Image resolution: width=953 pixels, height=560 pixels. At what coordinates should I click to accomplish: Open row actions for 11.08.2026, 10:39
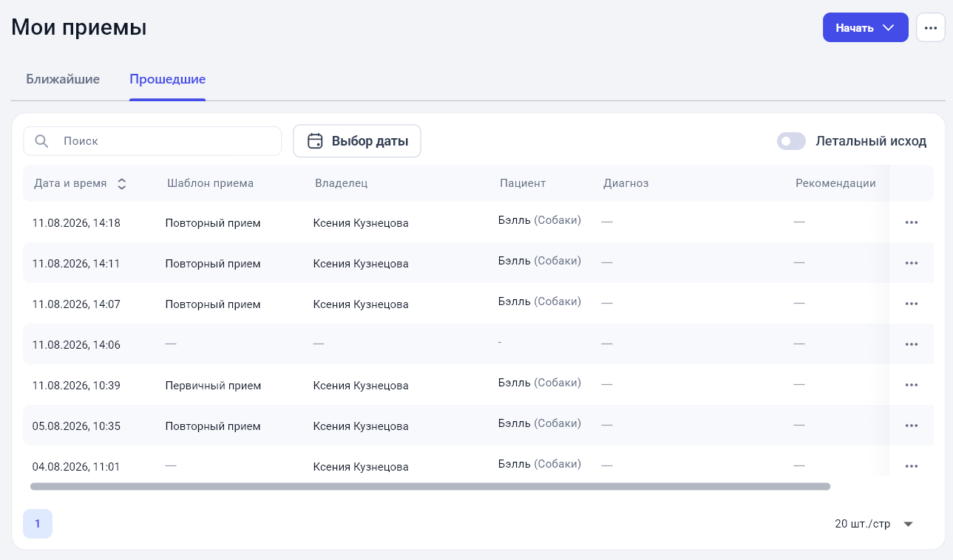click(911, 385)
